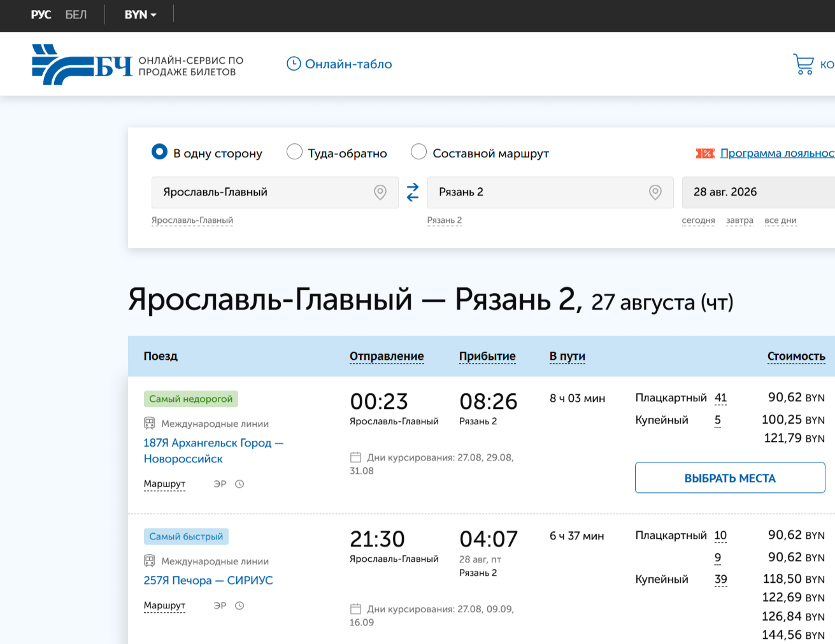The image size is (835, 644).
Task: Click location pin in Ярославль-Главный field
Action: [x=380, y=192]
